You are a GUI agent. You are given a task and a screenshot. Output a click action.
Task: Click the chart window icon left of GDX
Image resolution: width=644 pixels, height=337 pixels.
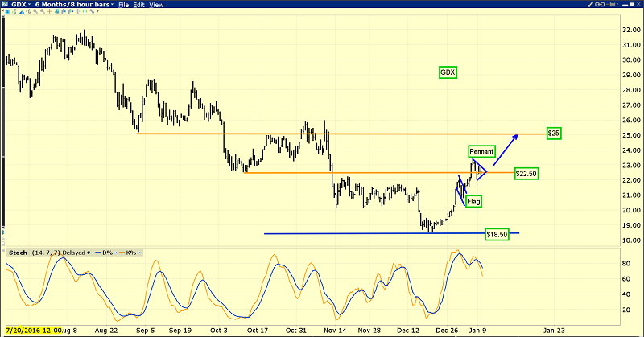(6, 5)
